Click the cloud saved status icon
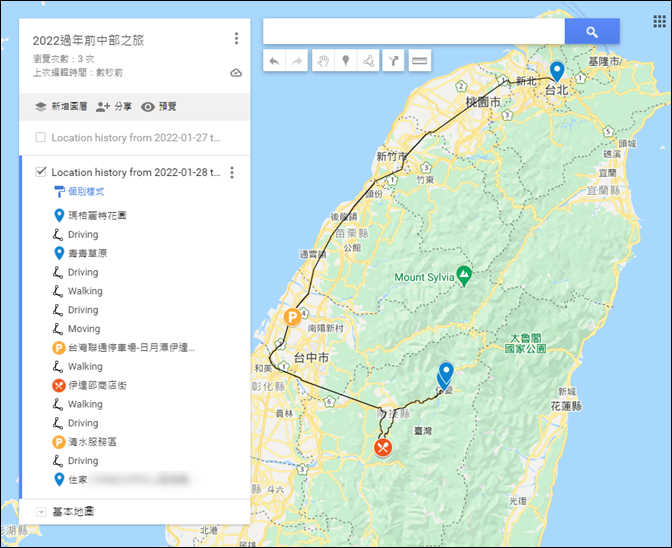 coord(236,73)
